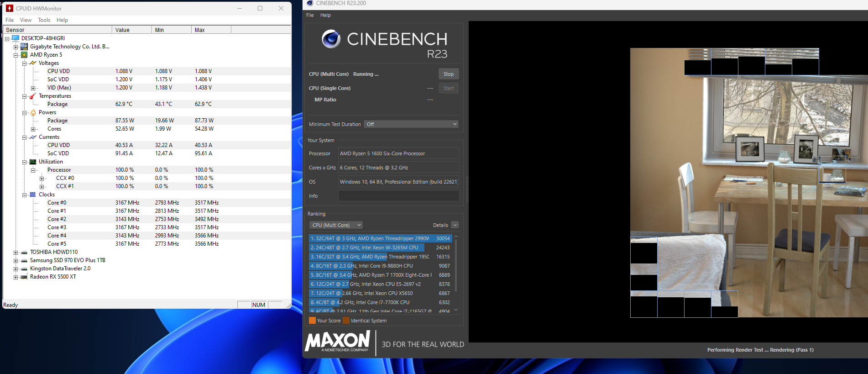The height and width of the screenshot is (374, 868).
Task: Click the Radeon RX 5500 XT card icon
Action: coord(24,277)
